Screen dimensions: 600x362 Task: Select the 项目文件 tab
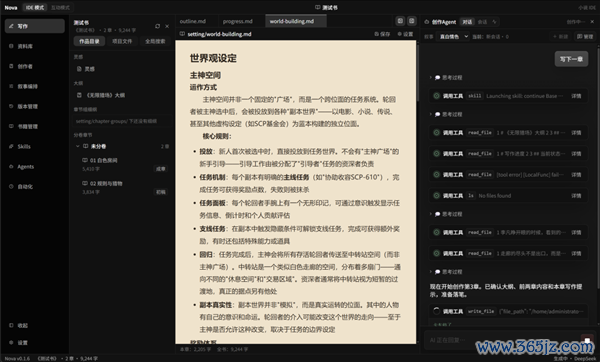(x=122, y=41)
